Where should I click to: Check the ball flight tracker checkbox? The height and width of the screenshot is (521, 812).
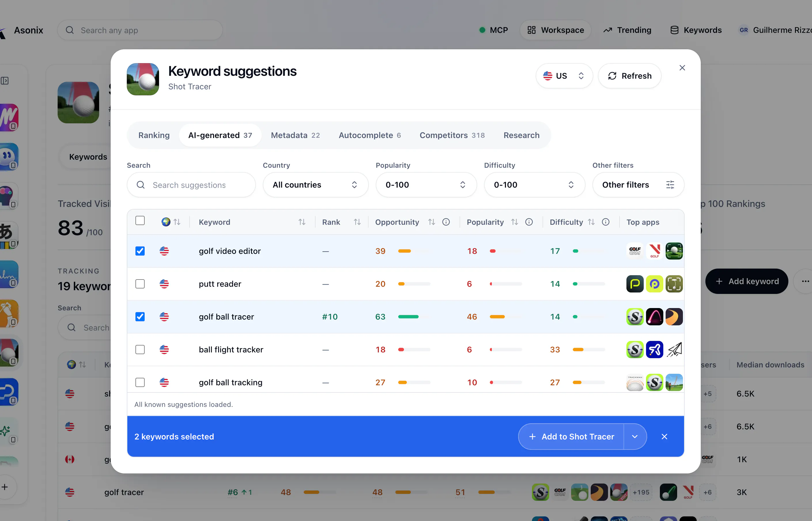click(140, 350)
